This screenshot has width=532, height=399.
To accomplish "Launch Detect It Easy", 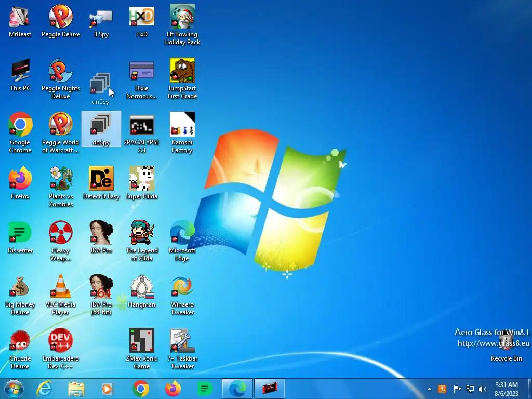I will (101, 183).
